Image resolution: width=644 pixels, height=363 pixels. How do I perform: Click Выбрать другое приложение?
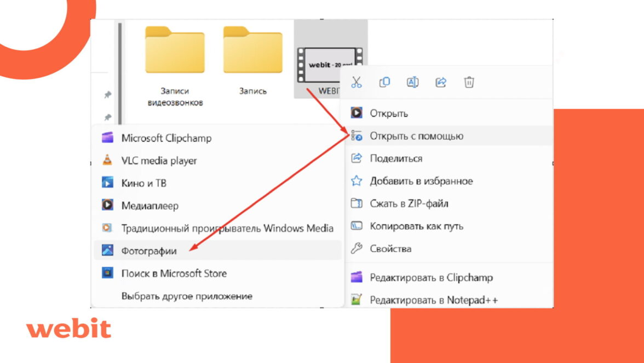(x=218, y=296)
